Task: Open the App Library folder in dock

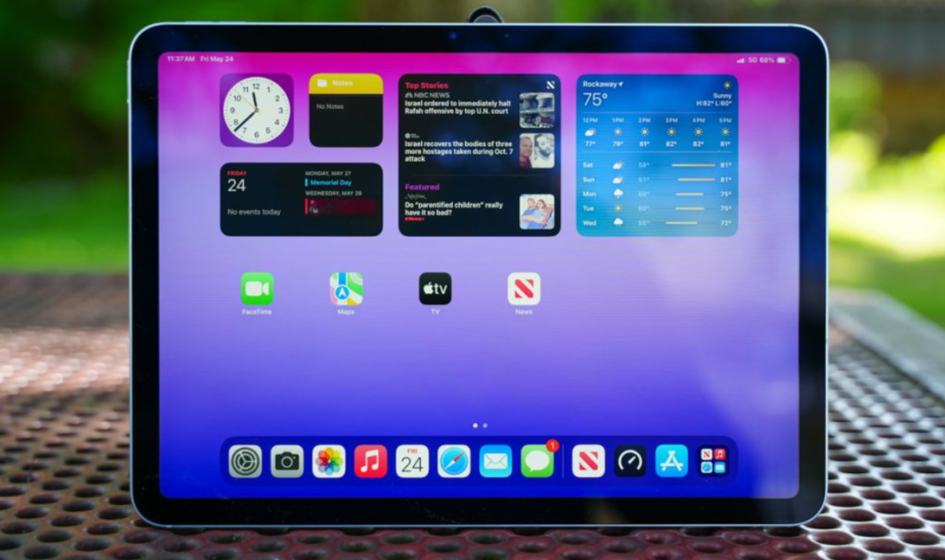Action: (713, 461)
